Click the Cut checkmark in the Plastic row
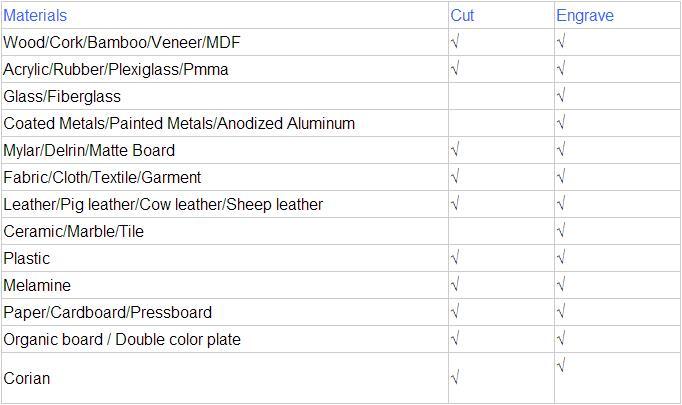The width and height of the screenshot is (682, 405). pos(456,258)
